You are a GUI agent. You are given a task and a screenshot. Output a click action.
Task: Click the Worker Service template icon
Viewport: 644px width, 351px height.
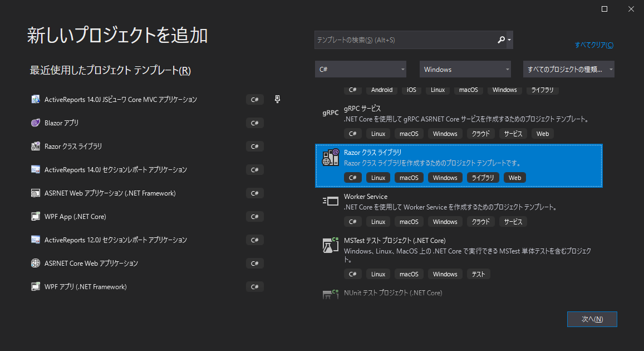330,201
